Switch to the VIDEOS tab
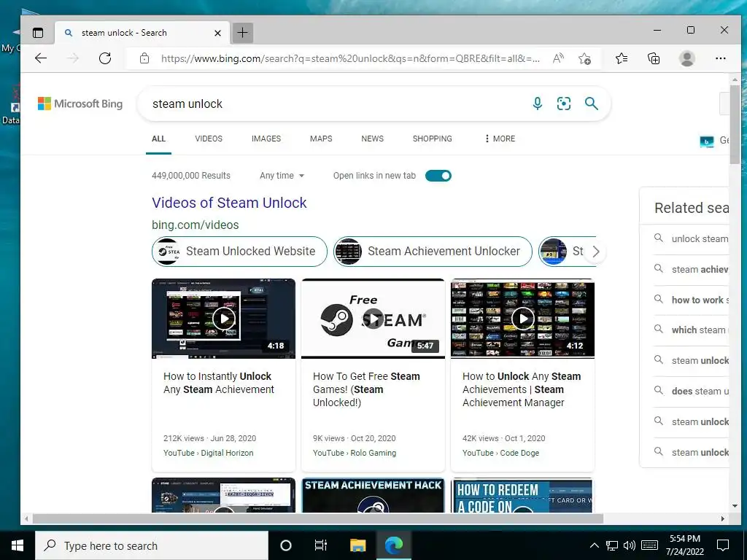The height and width of the screenshot is (560, 747). pyautogui.click(x=209, y=139)
